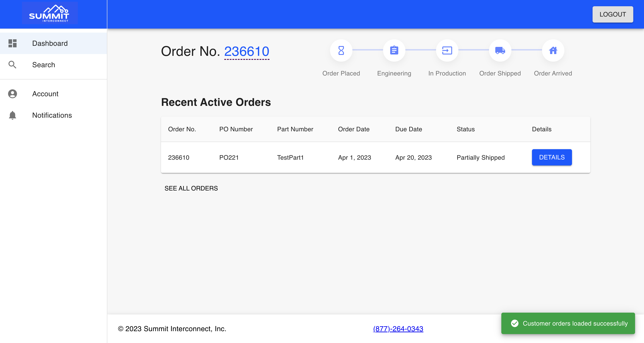The height and width of the screenshot is (343, 644).
Task: Click the Part Number column header
Action: pyautogui.click(x=295, y=129)
